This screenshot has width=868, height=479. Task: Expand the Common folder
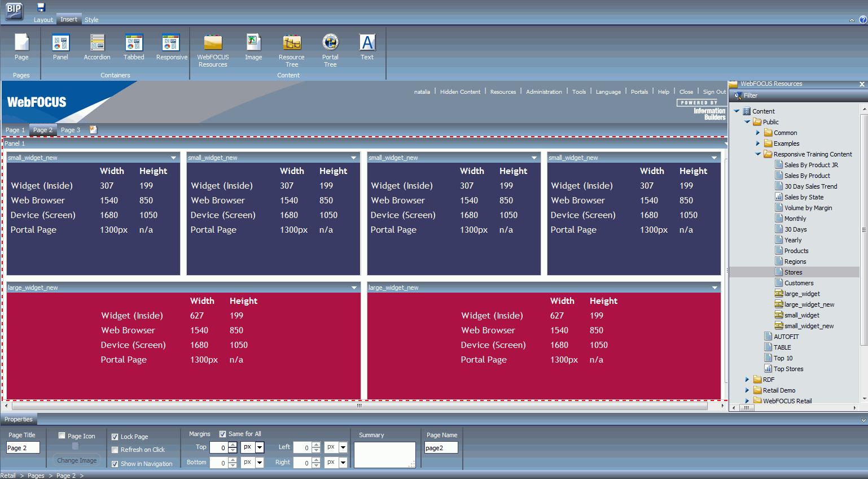(758, 133)
